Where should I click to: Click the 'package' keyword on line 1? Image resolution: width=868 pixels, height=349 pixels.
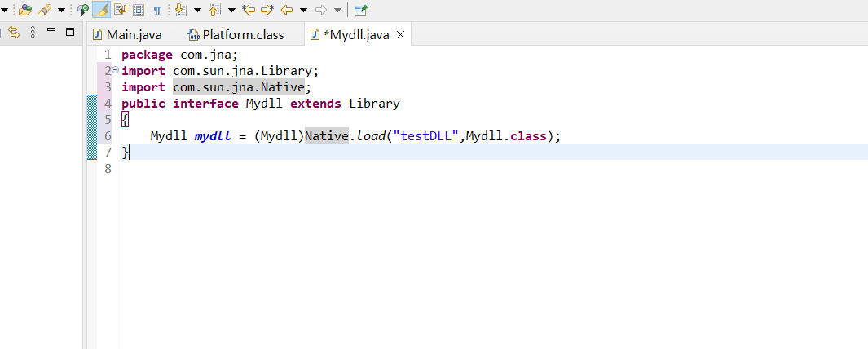tap(148, 55)
